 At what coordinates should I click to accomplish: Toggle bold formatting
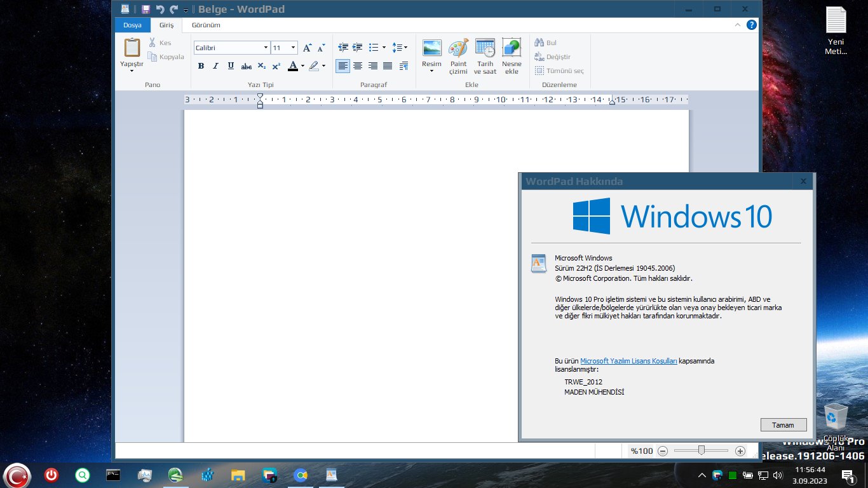coord(201,66)
